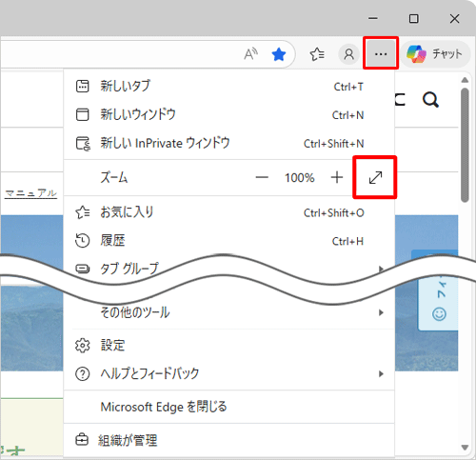Enter full screen via zoom arrow icon

(375, 177)
